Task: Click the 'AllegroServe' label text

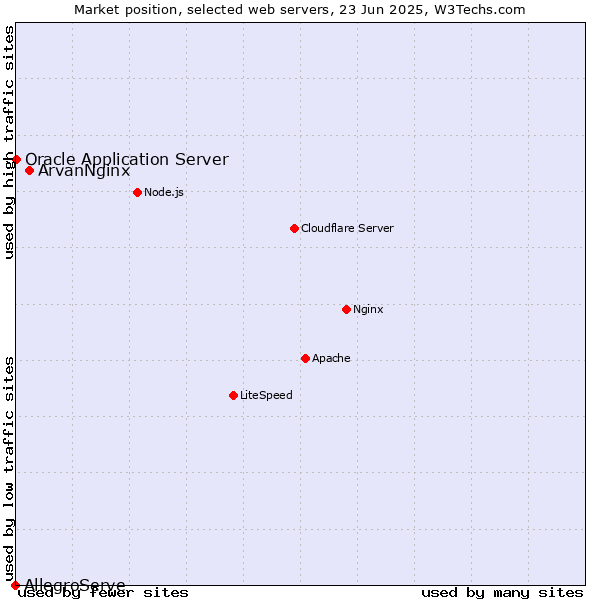Action: click(75, 585)
